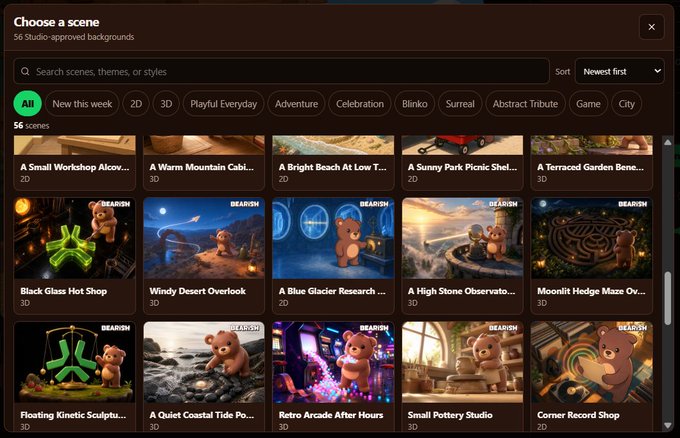
Task: Open the Newest first sort dropdown
Action: (x=619, y=72)
